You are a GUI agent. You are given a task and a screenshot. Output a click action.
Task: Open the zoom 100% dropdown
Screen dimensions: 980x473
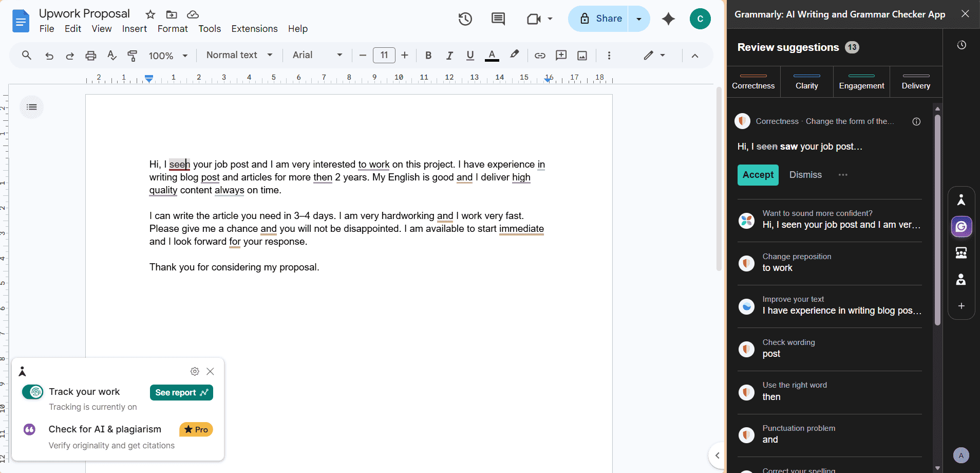pyautogui.click(x=168, y=56)
